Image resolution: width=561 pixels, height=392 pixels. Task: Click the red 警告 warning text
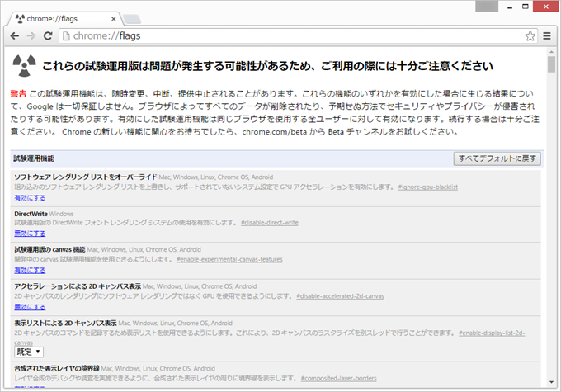click(18, 94)
